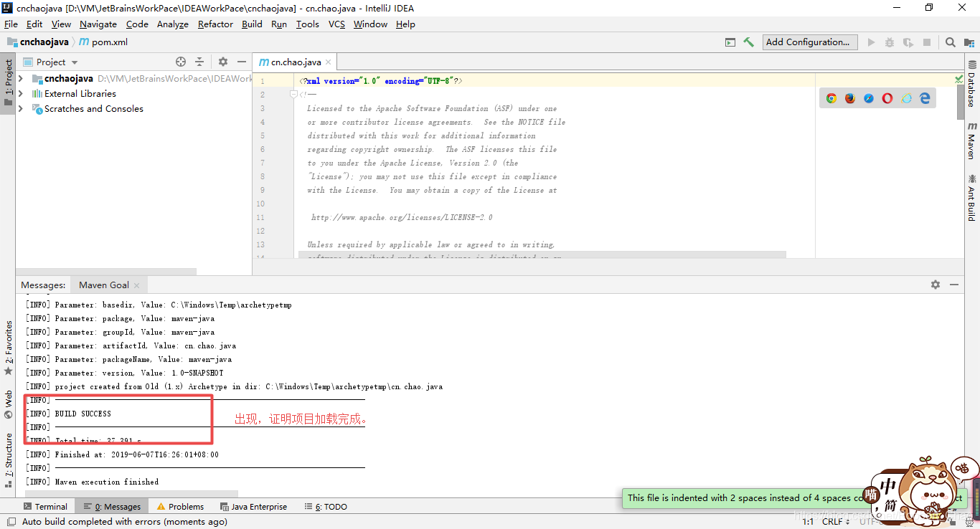The image size is (980, 529).
Task: Click the Run Anything icon left of the hammer
Action: coord(730,42)
